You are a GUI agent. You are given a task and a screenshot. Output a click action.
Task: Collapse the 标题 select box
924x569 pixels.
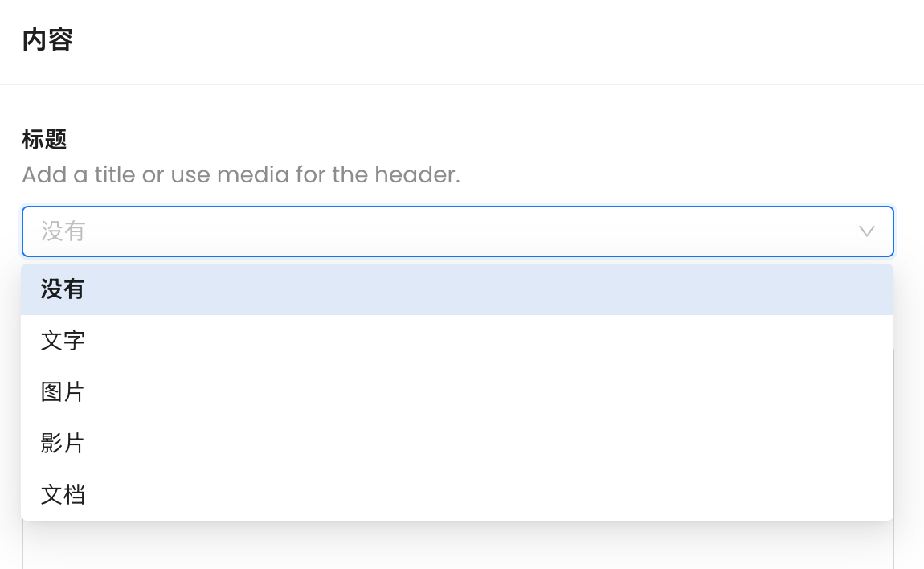point(866,231)
